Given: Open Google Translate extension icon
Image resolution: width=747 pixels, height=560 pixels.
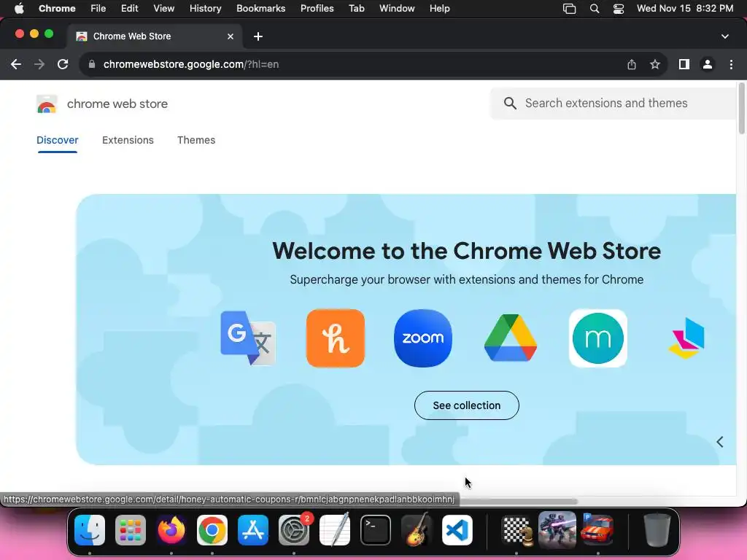Looking at the screenshot, I should 248,338.
